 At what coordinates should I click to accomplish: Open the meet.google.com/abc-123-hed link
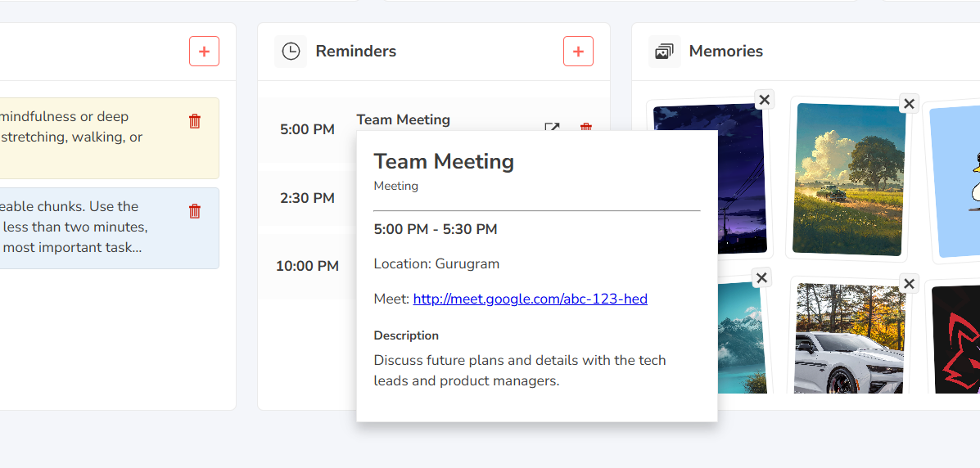[530, 299]
